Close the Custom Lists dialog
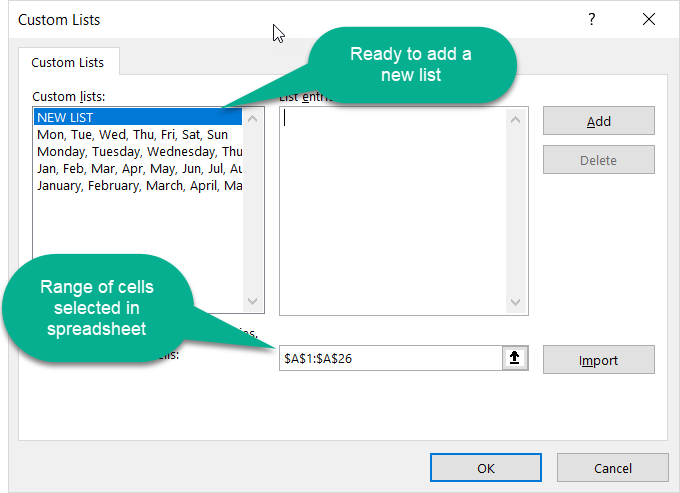 coord(649,19)
